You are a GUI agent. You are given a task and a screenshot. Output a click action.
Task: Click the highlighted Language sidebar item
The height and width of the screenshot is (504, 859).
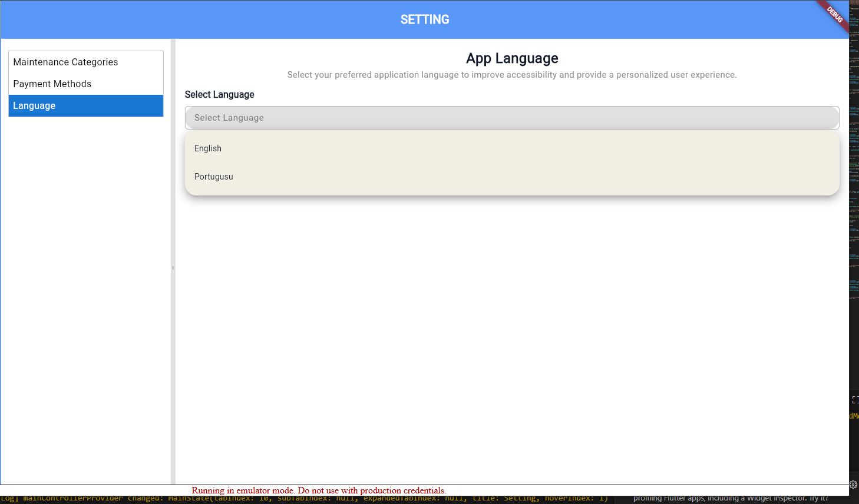85,106
